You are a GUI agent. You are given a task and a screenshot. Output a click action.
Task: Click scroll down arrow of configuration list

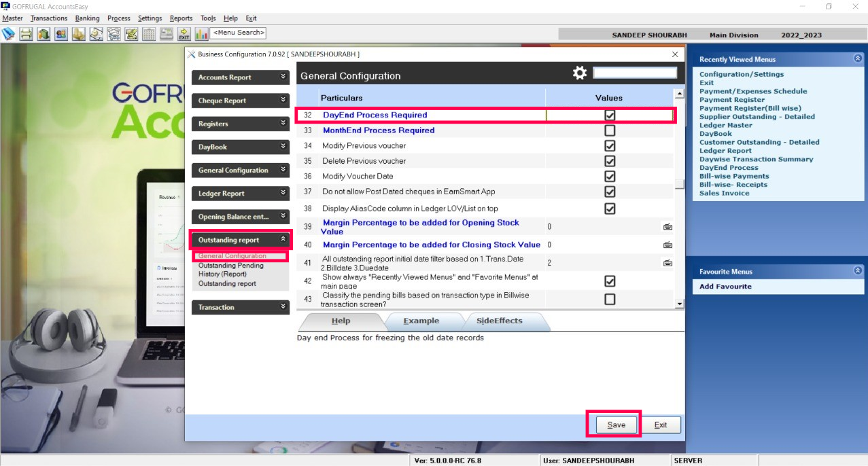click(679, 304)
